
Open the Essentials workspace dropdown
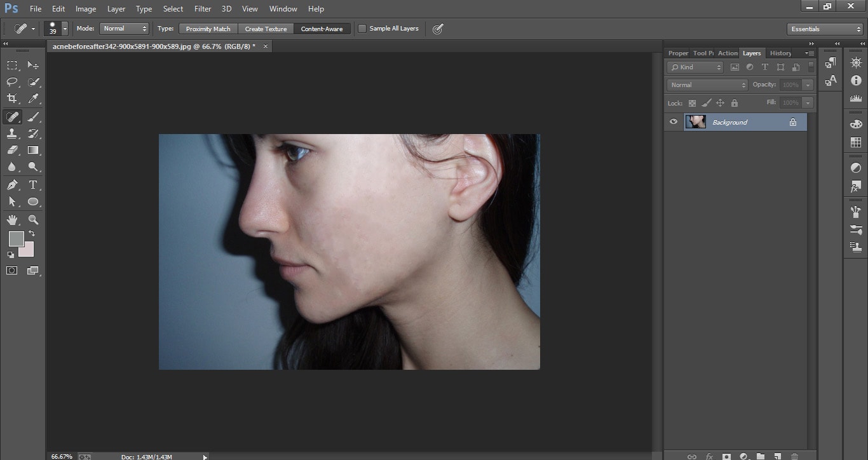824,29
